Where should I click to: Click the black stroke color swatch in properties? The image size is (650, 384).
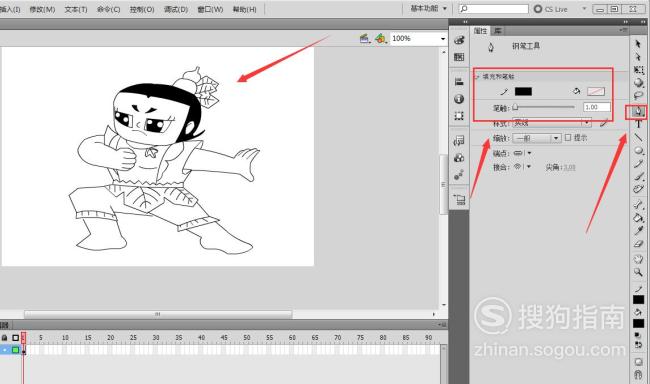[523, 91]
